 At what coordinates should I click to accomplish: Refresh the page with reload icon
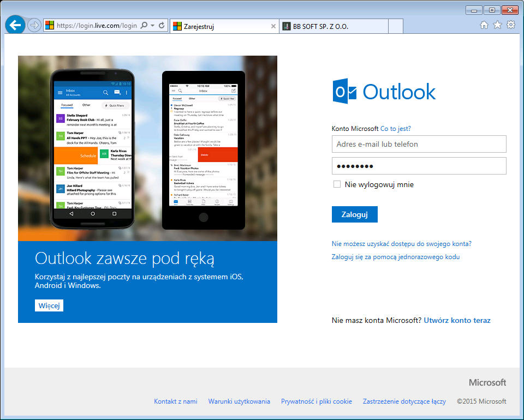coord(162,26)
